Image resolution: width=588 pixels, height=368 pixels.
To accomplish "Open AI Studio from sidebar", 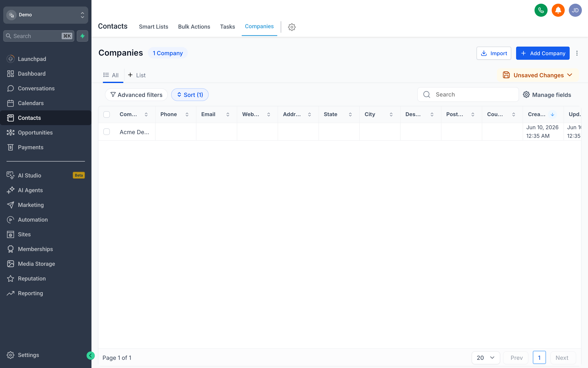I will point(46,175).
